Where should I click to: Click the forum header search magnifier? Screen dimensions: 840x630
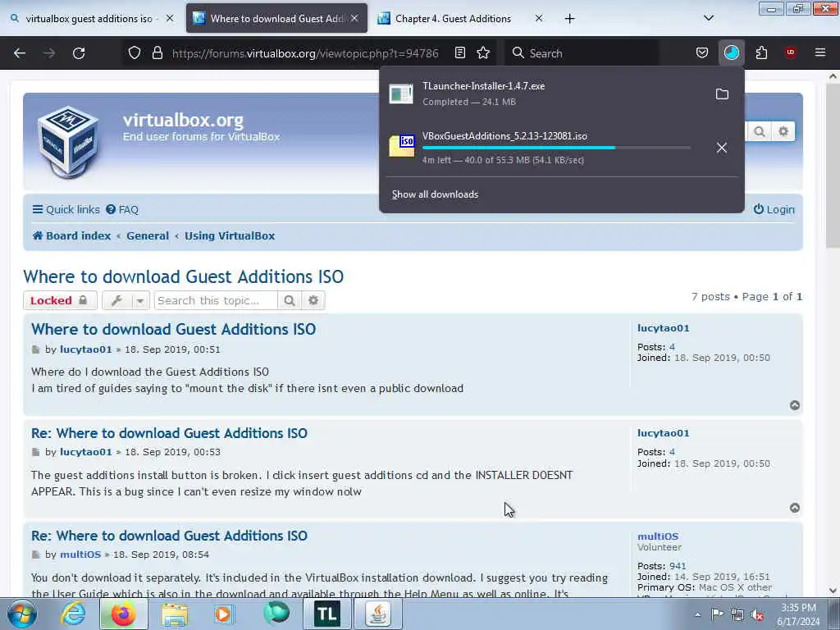[759, 131]
